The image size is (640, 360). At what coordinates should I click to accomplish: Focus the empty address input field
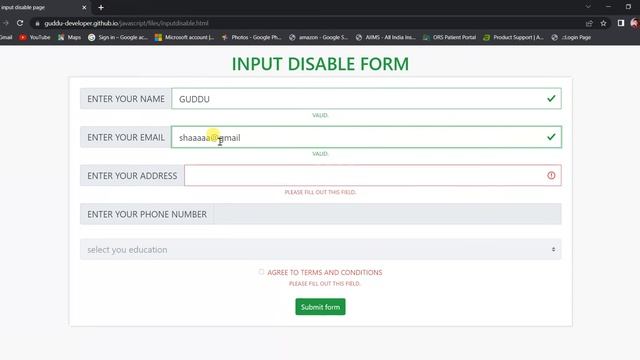coord(373,176)
